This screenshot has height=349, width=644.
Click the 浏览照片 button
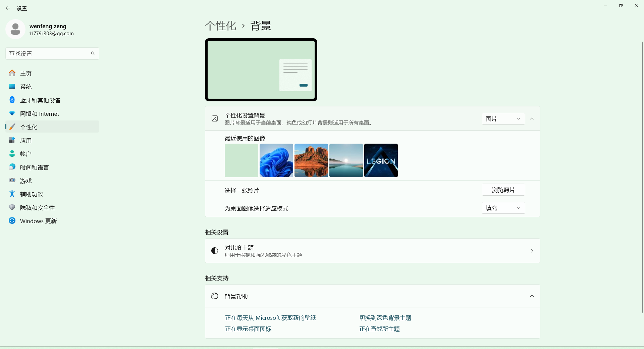pyautogui.click(x=503, y=190)
